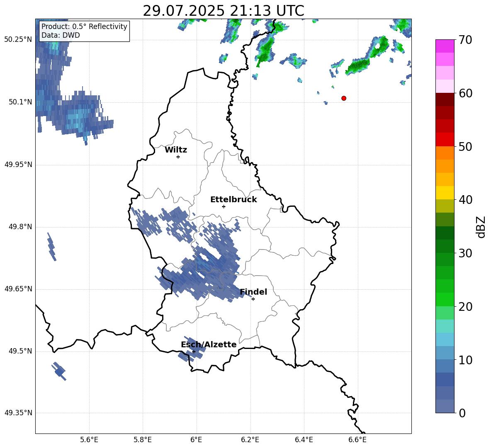Click the 60 tick label on colorbar
This screenshot has width=491, height=448.
[x=465, y=93]
